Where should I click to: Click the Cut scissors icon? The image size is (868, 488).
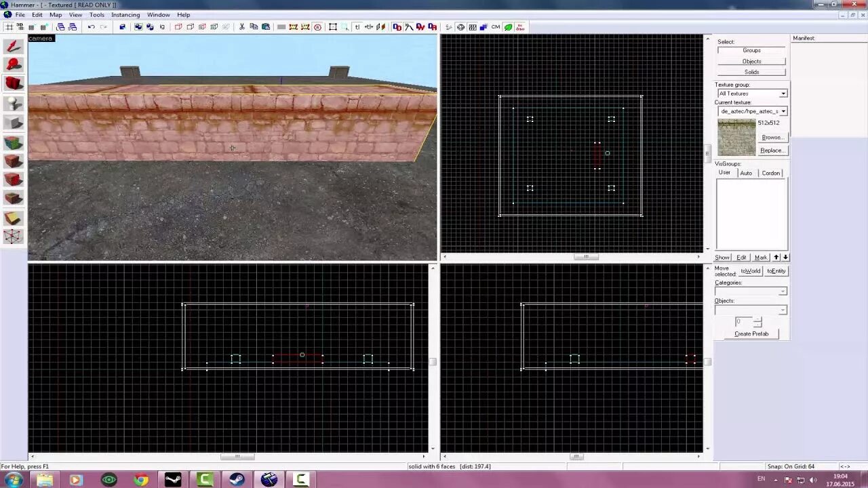coord(242,27)
